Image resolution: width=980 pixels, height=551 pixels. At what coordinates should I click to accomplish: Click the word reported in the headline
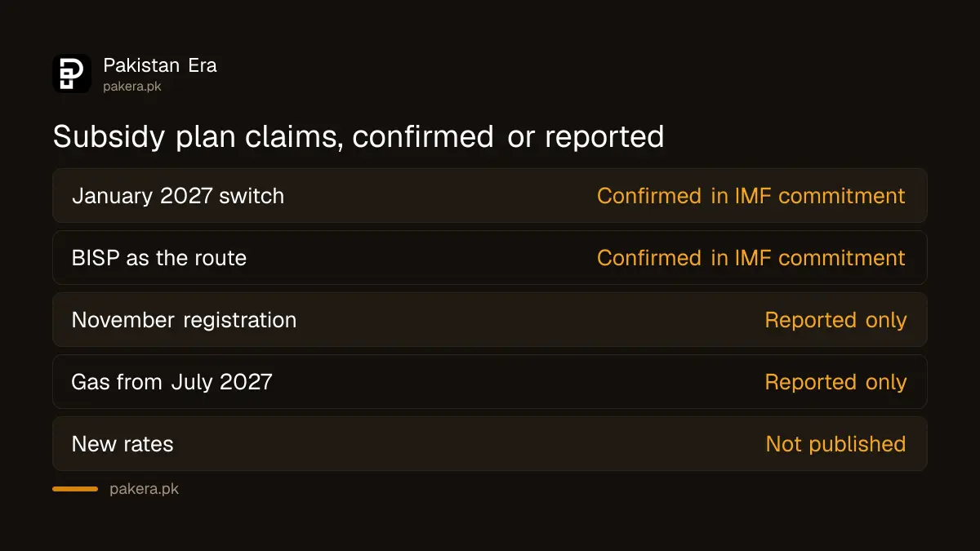click(604, 136)
